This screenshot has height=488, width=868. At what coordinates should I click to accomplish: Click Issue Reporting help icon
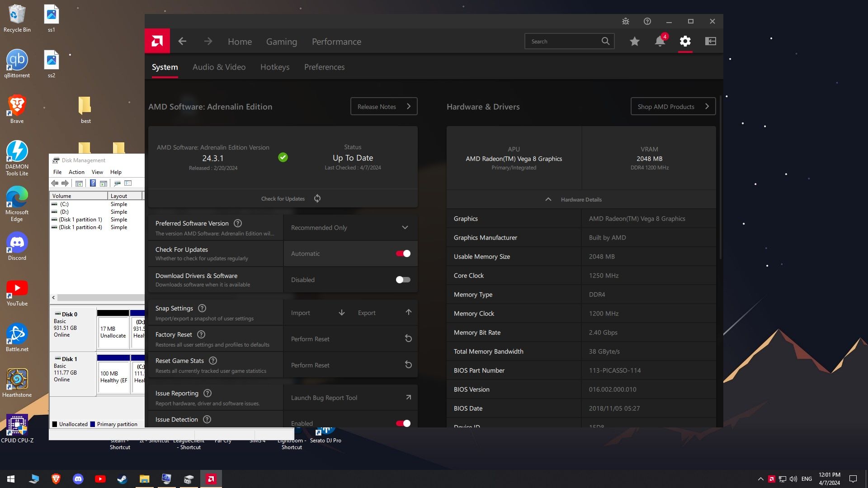208,393
